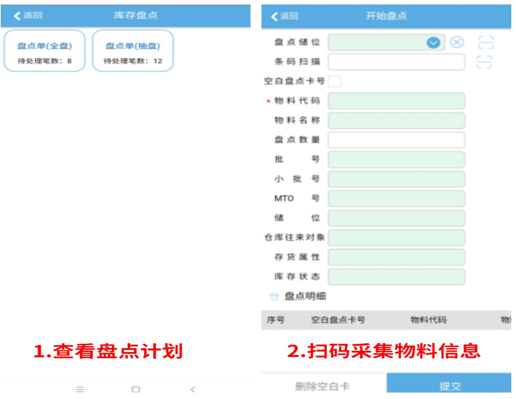The height and width of the screenshot is (399, 516).
Task: Tap Android home square icon
Action: click(136, 389)
